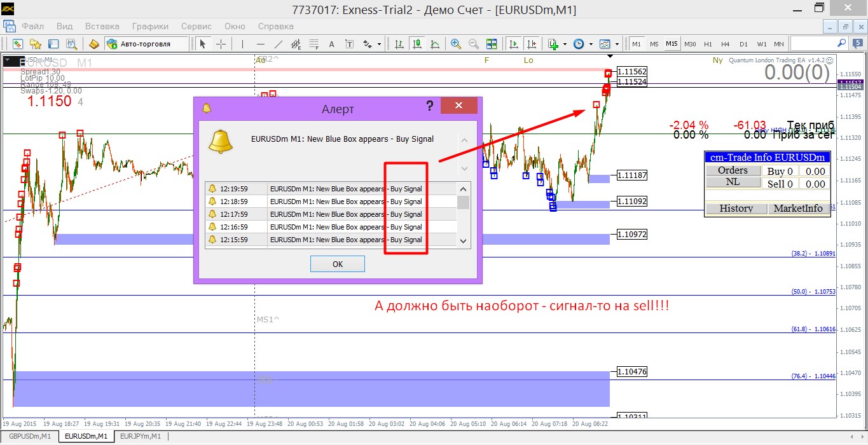Zoom in on the chart
Image resolution: width=868 pixels, height=445 pixels.
(456, 44)
